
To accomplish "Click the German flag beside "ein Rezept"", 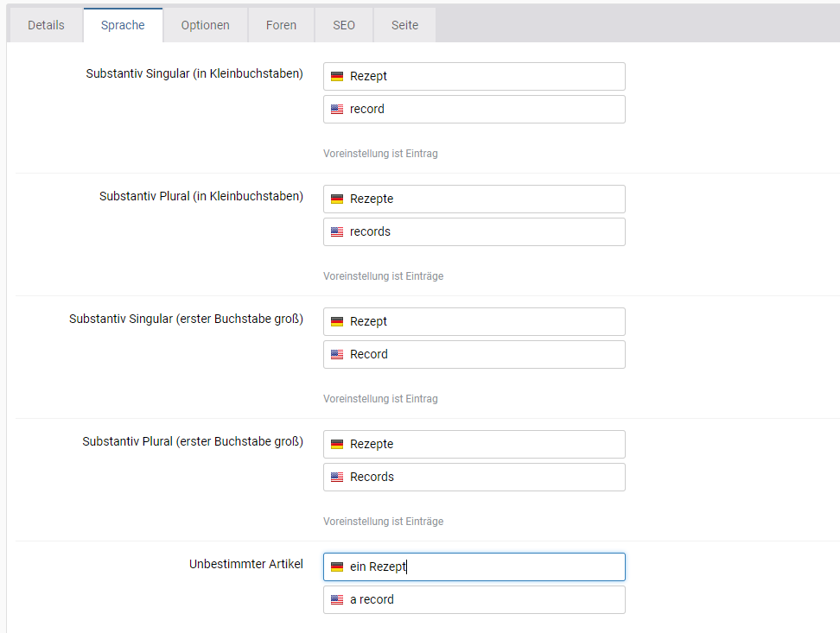I will (x=336, y=567).
